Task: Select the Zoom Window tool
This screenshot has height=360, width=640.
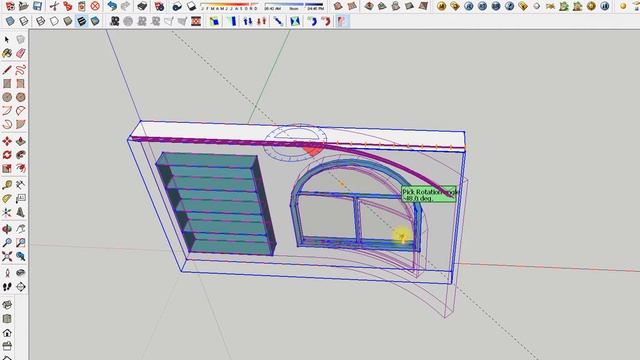Action: (20, 242)
